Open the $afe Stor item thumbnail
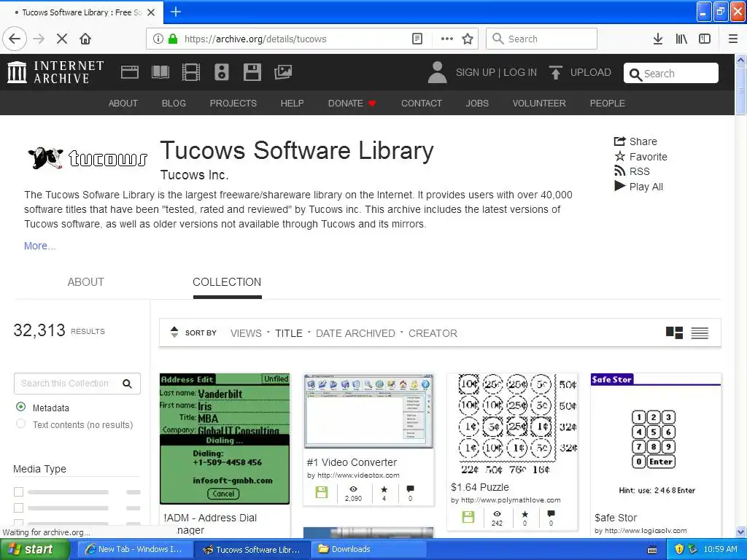 point(656,438)
